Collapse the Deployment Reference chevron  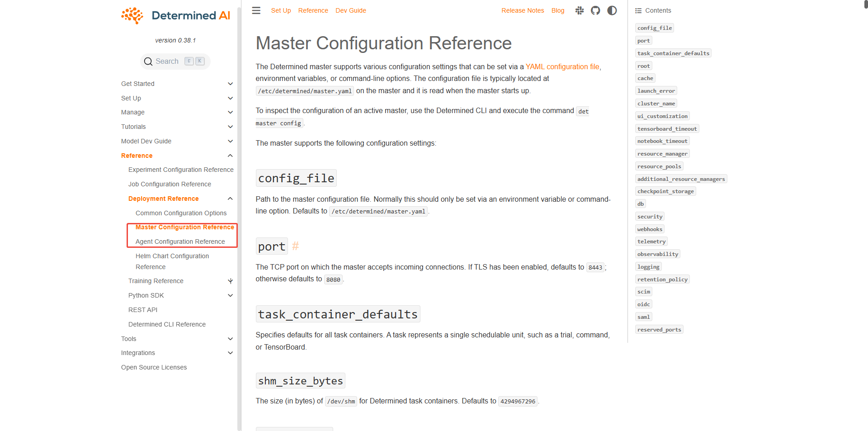point(231,199)
